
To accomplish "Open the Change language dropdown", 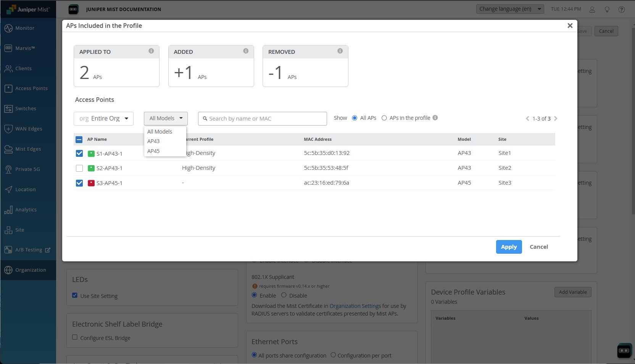I will (510, 9).
